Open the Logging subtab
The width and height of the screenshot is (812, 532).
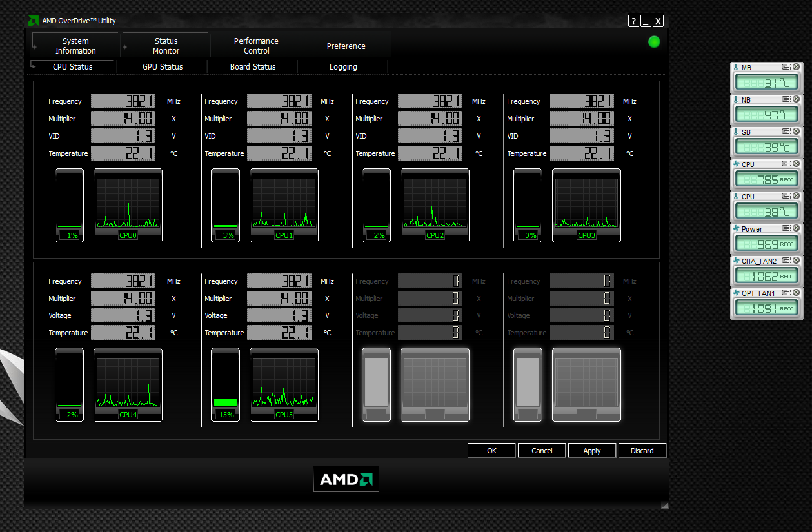tap(343, 66)
